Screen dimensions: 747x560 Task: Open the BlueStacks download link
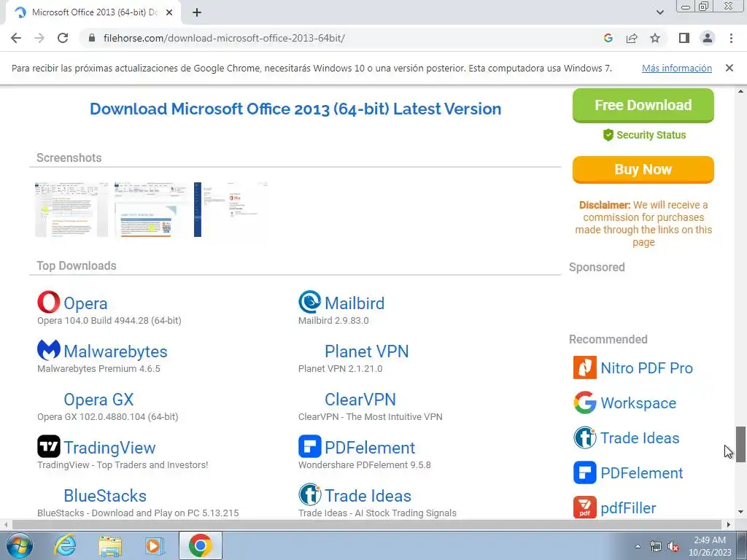coord(105,496)
